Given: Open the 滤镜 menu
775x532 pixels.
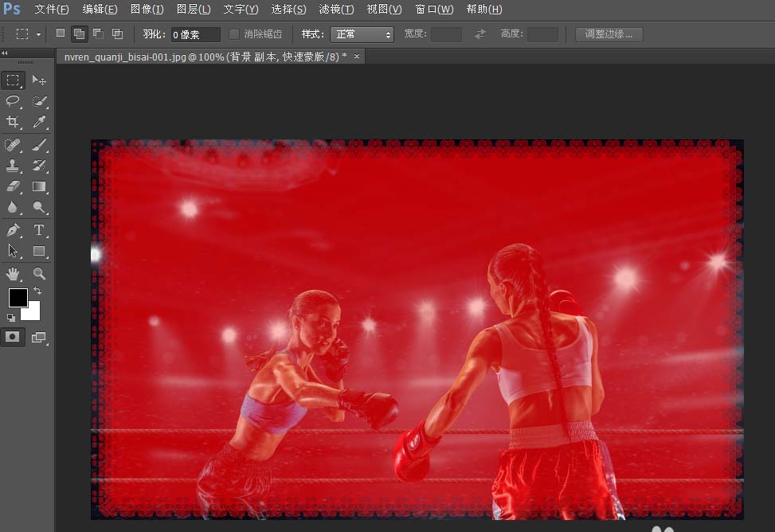Looking at the screenshot, I should tap(336, 9).
